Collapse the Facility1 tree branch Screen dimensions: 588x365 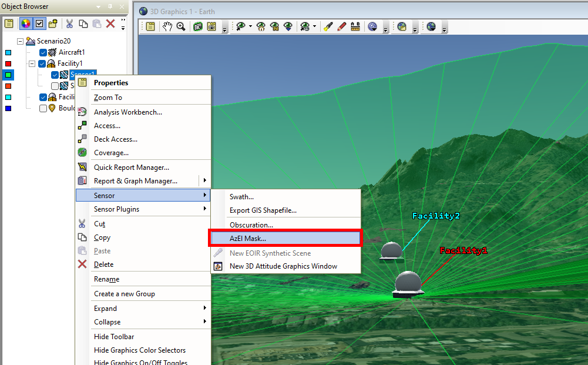pyautogui.click(x=32, y=63)
